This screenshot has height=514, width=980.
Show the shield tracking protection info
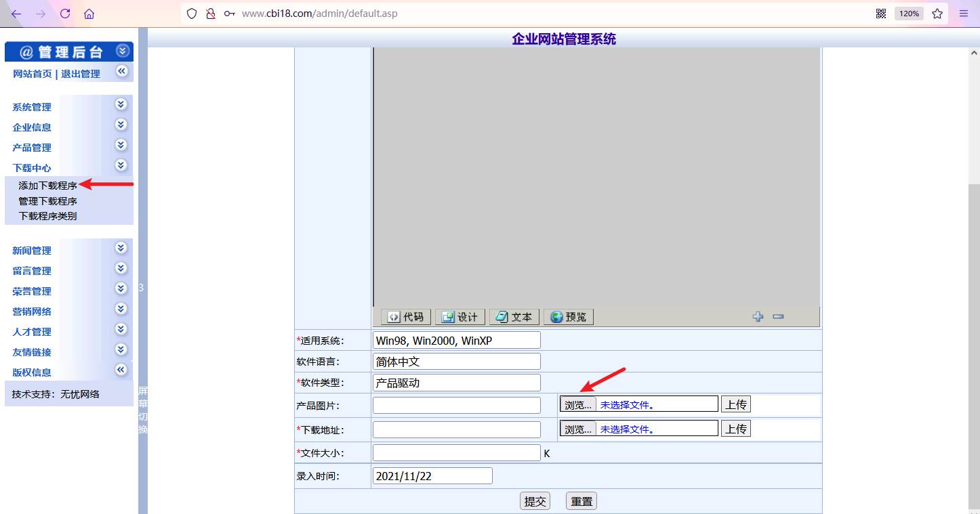click(192, 14)
